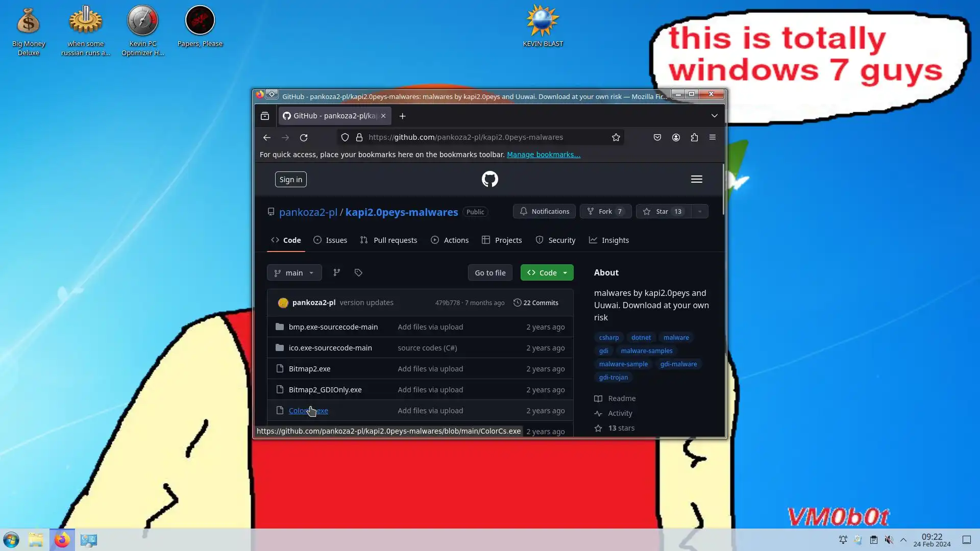This screenshot has width=980, height=551.
Task: Toggle the muted volume tray icon
Action: pyautogui.click(x=889, y=540)
